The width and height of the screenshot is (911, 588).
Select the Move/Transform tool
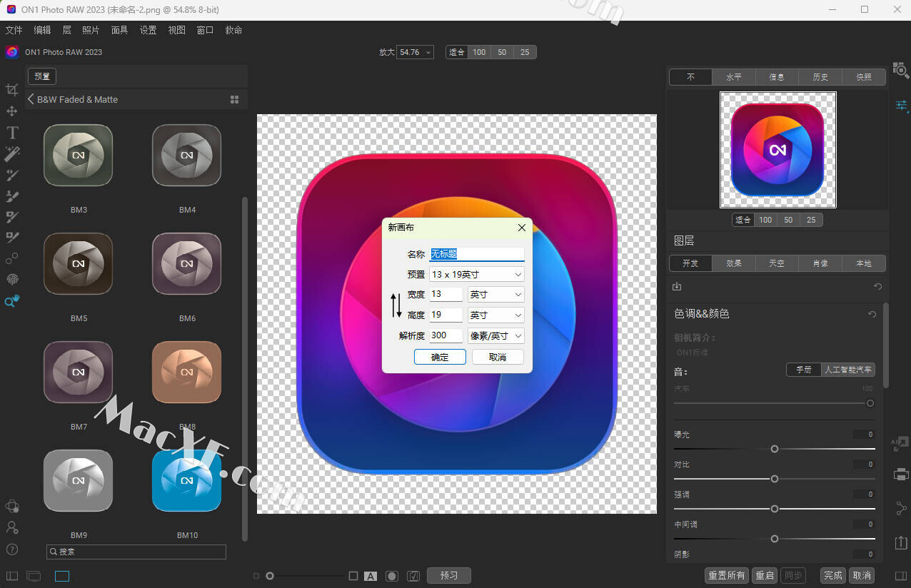point(12,111)
